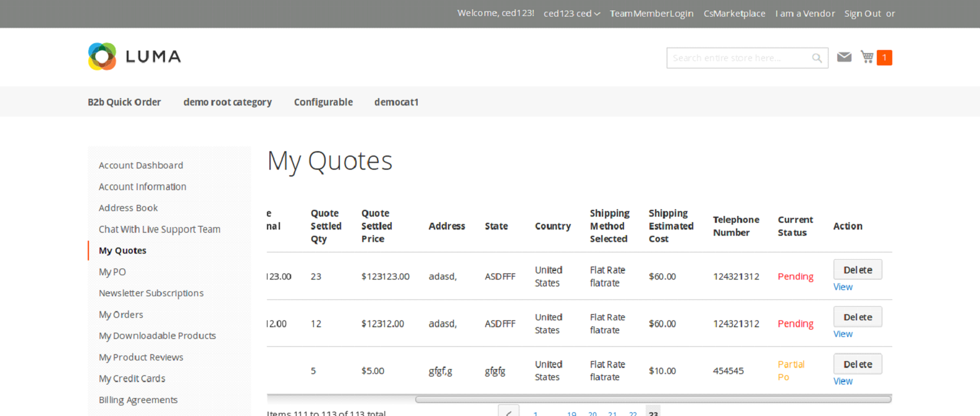Screen dimensions: 980x416
Task: Click Partial Po status text
Action: (791, 370)
